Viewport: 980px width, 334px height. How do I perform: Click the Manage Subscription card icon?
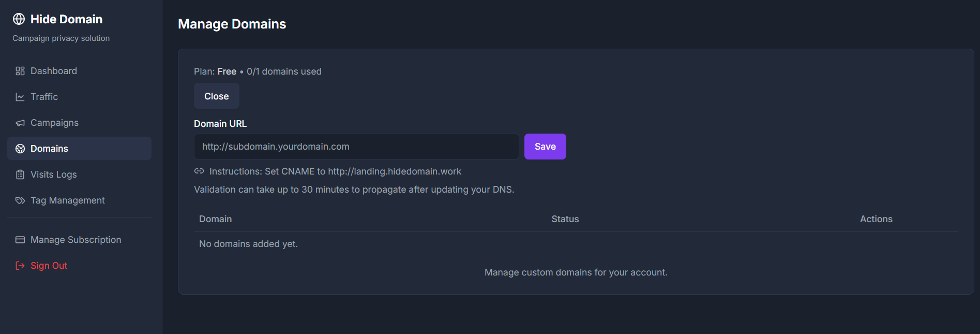point(20,240)
